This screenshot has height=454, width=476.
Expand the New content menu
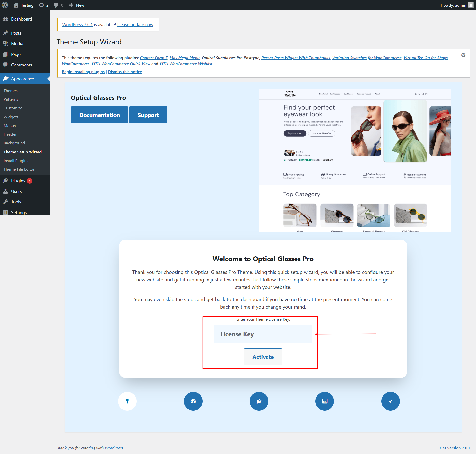tap(77, 5)
